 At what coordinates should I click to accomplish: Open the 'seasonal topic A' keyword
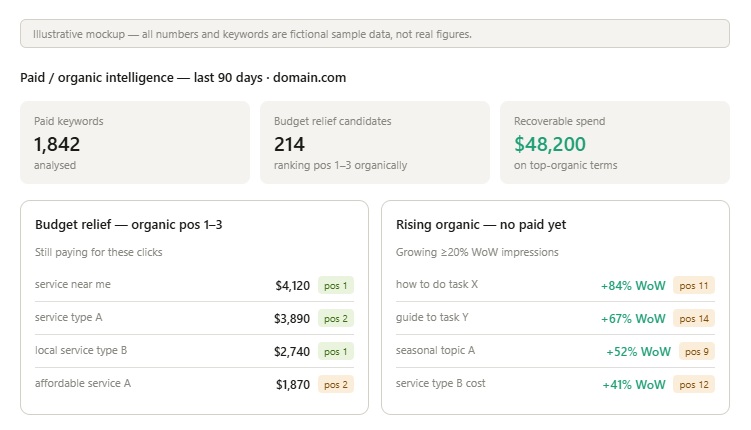pyautogui.click(x=435, y=351)
